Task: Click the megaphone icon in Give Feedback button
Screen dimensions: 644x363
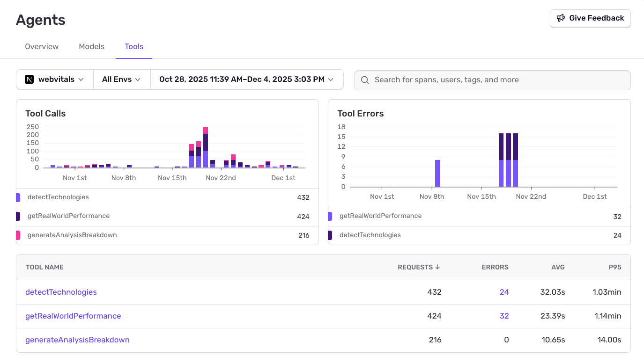Action: 561,18
